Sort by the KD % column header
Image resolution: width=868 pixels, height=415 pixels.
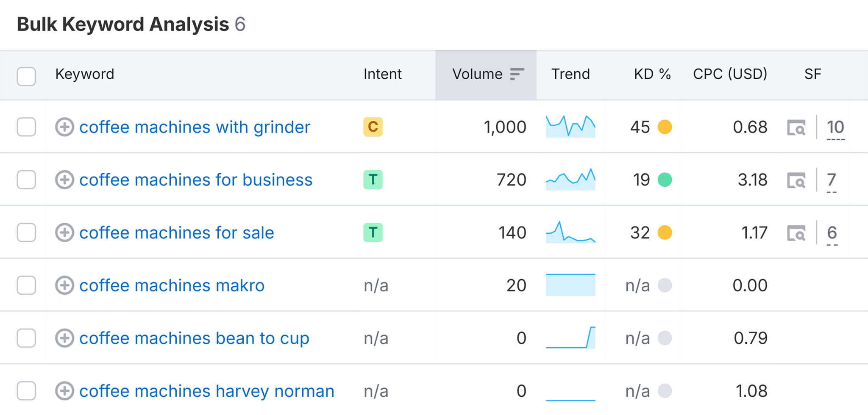[652, 74]
